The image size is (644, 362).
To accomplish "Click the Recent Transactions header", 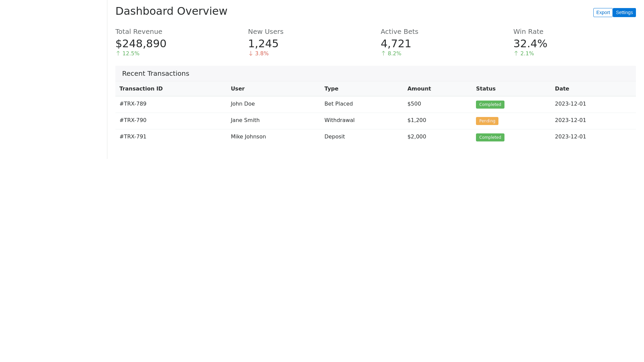I will point(156,73).
